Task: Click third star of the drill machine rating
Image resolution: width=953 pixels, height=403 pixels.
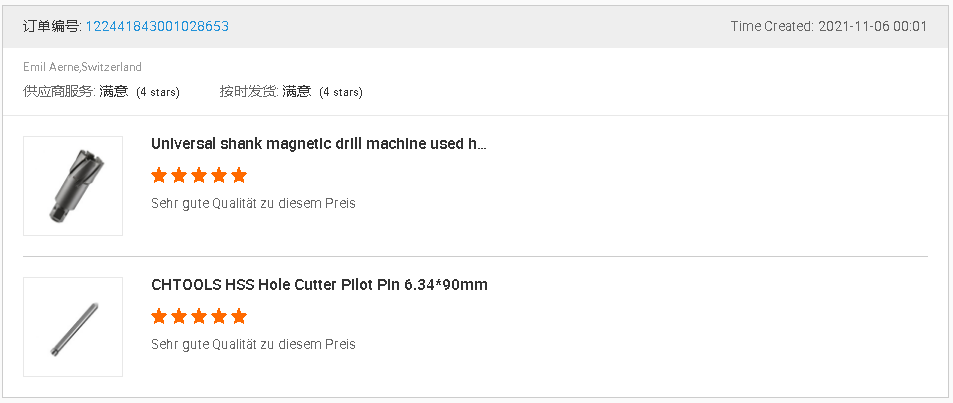Action: click(x=199, y=176)
